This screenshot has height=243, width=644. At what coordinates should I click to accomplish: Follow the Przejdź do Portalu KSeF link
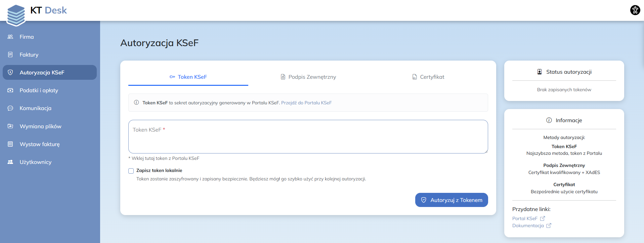[306, 103]
